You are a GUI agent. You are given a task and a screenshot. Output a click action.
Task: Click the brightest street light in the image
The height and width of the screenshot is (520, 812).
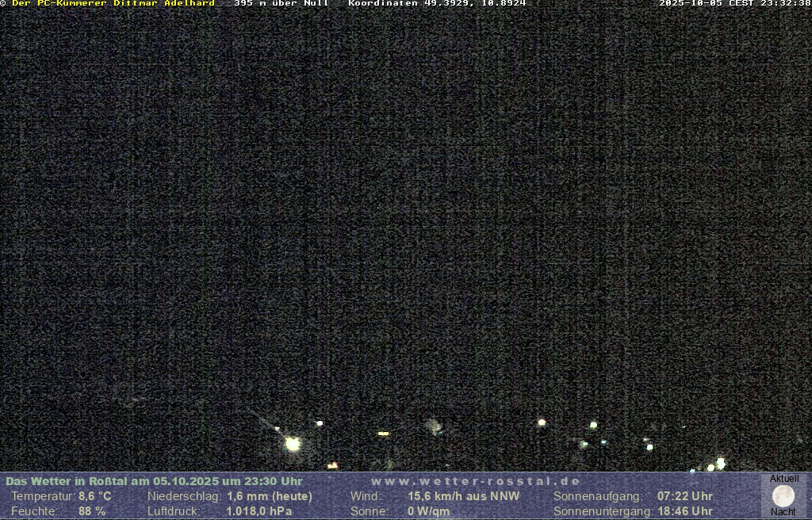[293, 444]
